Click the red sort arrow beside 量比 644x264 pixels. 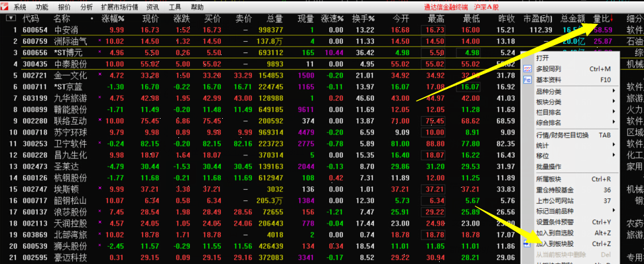[612, 18]
